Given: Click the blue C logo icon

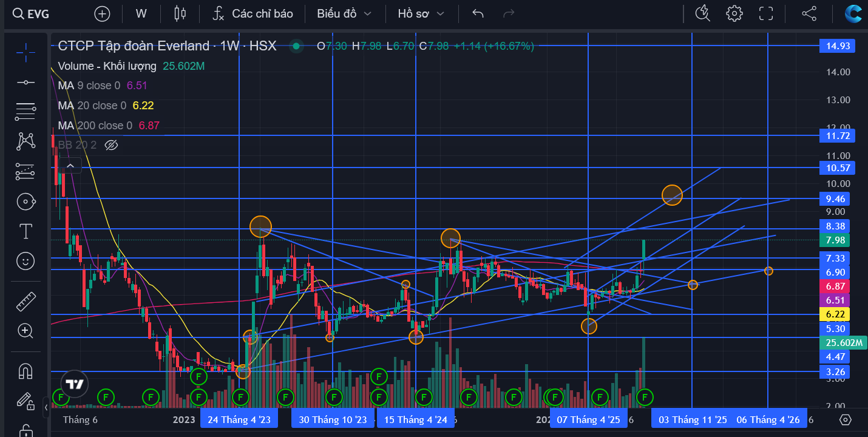Looking at the screenshot, I should (x=854, y=13).
